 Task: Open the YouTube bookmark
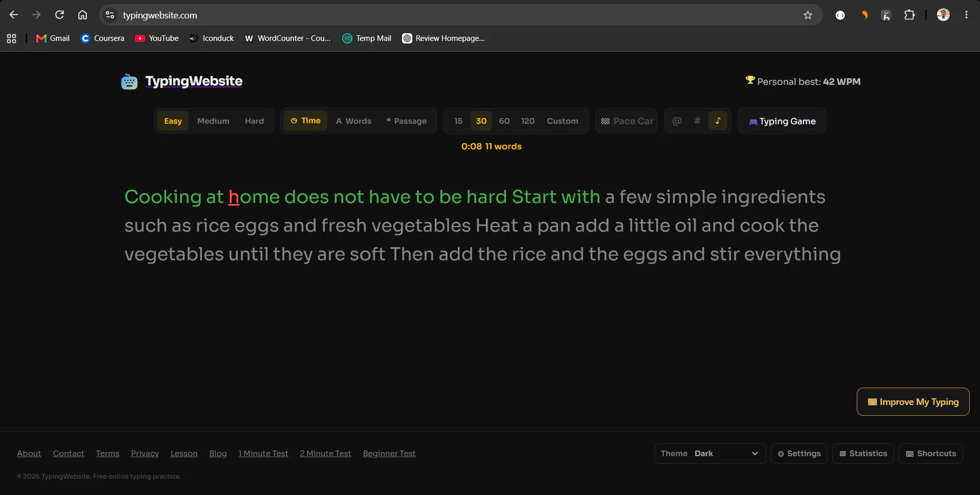pyautogui.click(x=157, y=38)
